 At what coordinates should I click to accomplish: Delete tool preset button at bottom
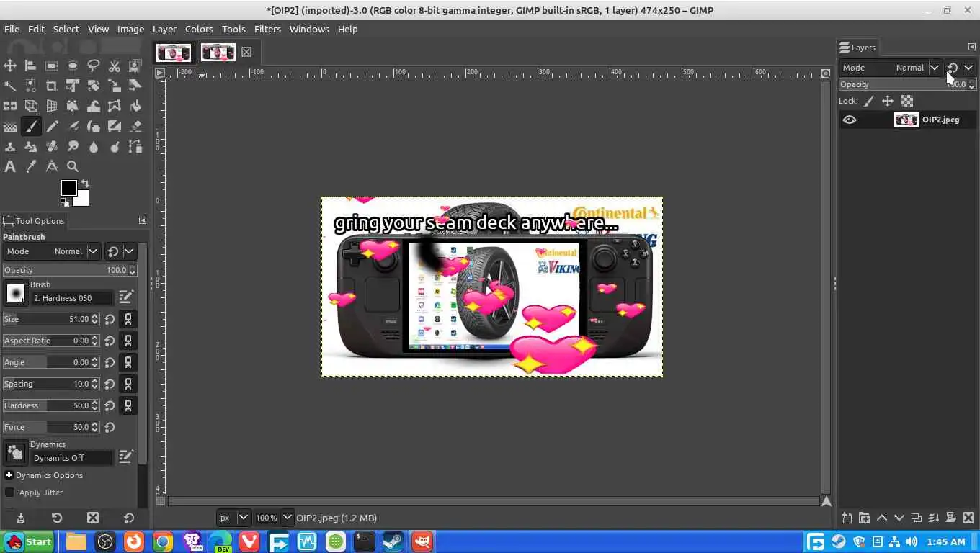pyautogui.click(x=93, y=518)
